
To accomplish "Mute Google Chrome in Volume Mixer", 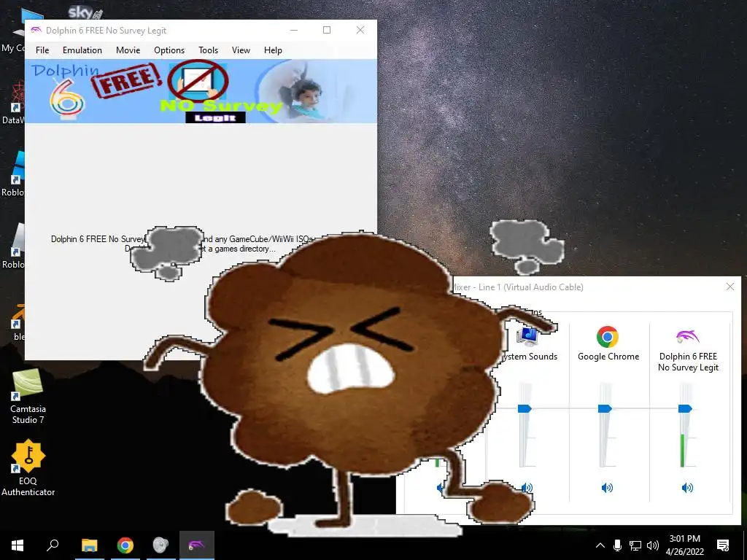I will coord(607,488).
